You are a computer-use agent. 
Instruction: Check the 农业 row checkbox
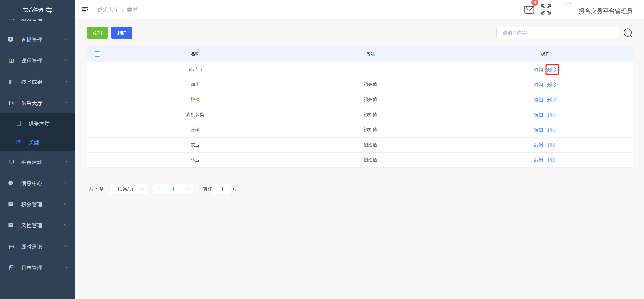(x=96, y=145)
